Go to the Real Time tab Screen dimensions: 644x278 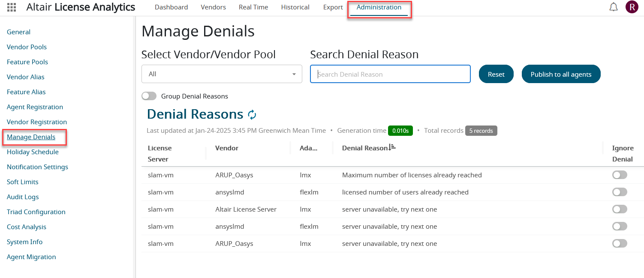point(253,7)
